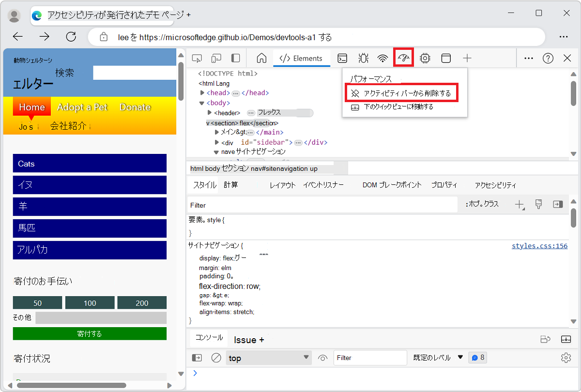Open the Issues panel bug icon

click(363, 58)
